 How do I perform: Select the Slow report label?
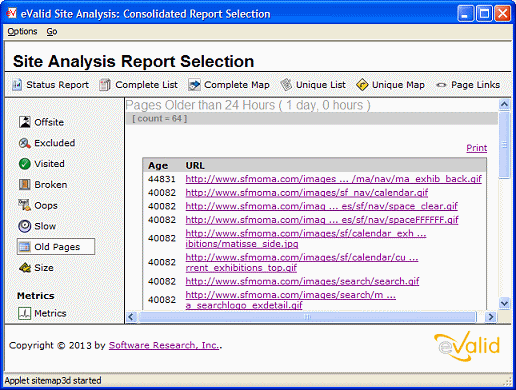45,226
